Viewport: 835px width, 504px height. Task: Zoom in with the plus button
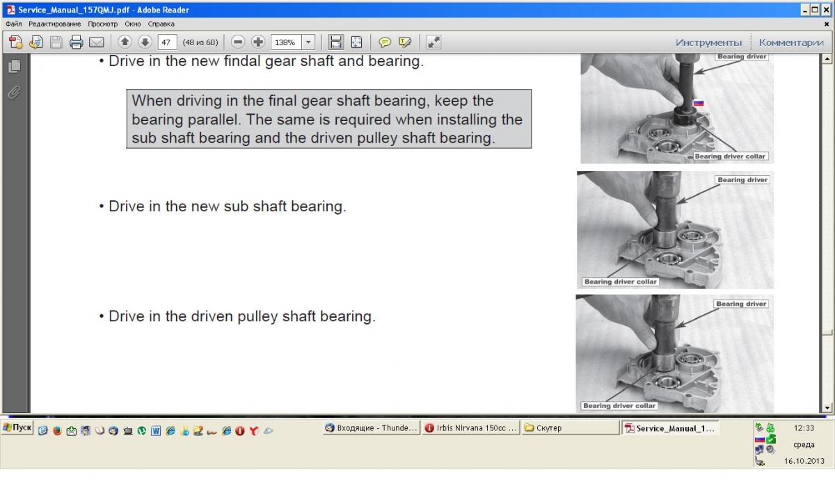[x=258, y=42]
